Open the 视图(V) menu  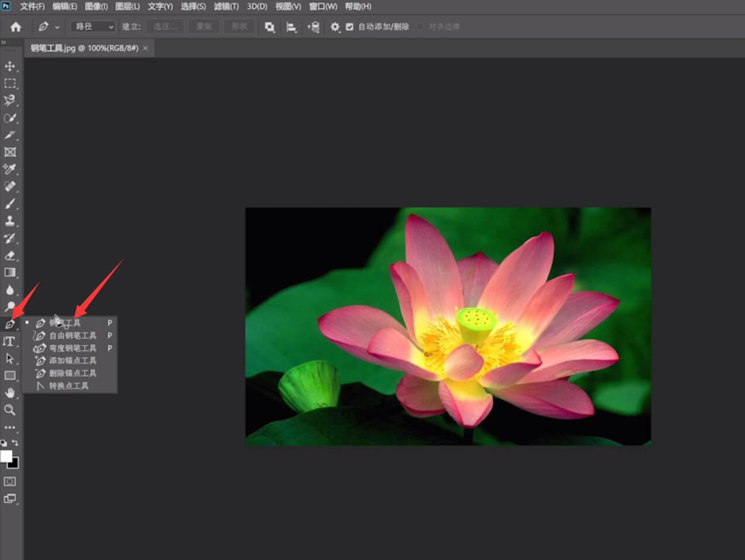tap(289, 6)
